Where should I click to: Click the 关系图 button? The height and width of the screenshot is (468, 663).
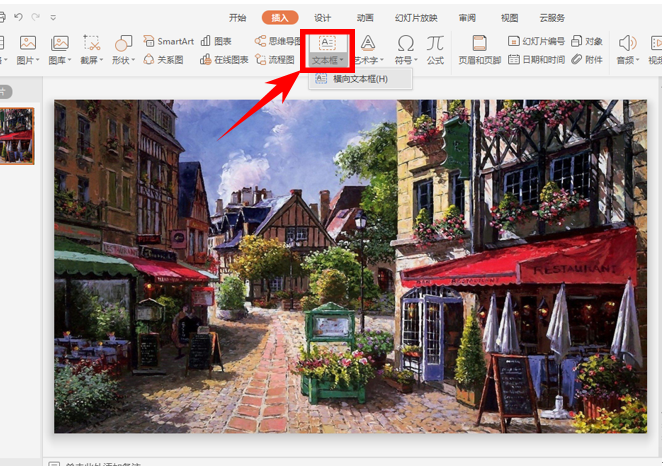[163, 60]
